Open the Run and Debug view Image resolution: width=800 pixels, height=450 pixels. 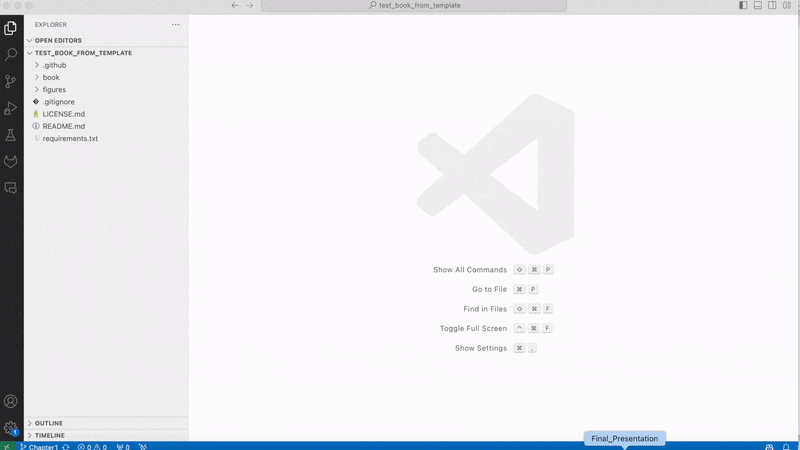(x=10, y=108)
